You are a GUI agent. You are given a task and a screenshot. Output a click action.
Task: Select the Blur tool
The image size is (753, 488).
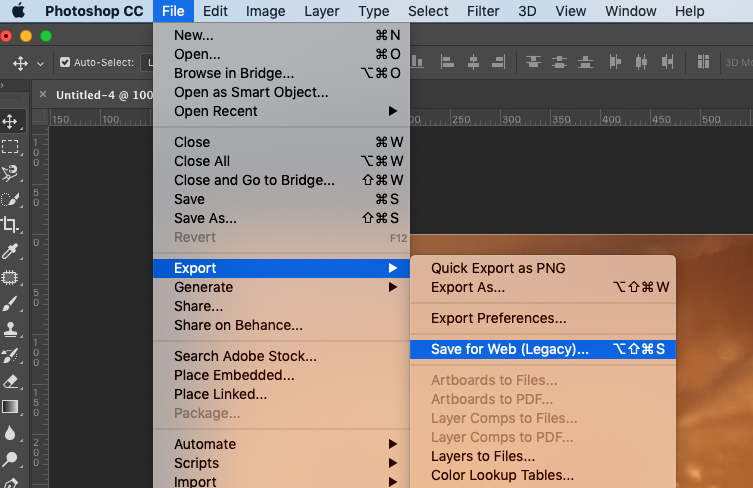[x=10, y=433]
